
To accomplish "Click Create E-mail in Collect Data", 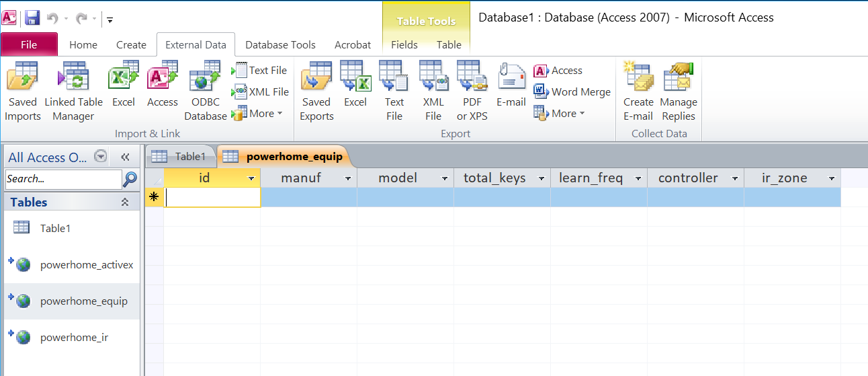I will click(x=638, y=91).
